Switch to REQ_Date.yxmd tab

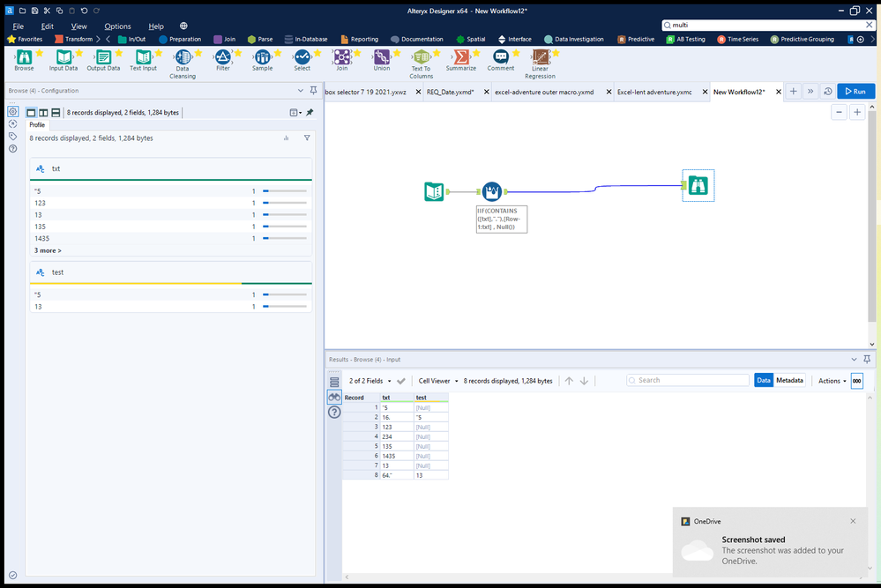click(x=450, y=92)
